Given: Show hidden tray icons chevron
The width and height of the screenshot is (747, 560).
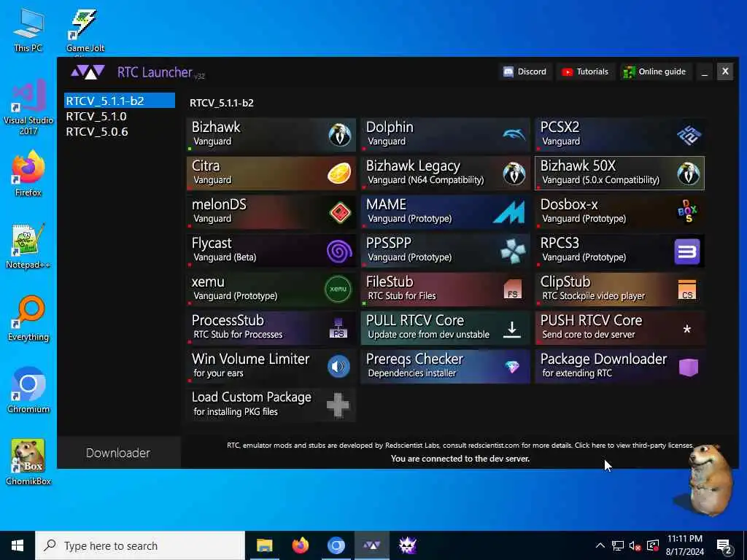Looking at the screenshot, I should tap(600, 545).
